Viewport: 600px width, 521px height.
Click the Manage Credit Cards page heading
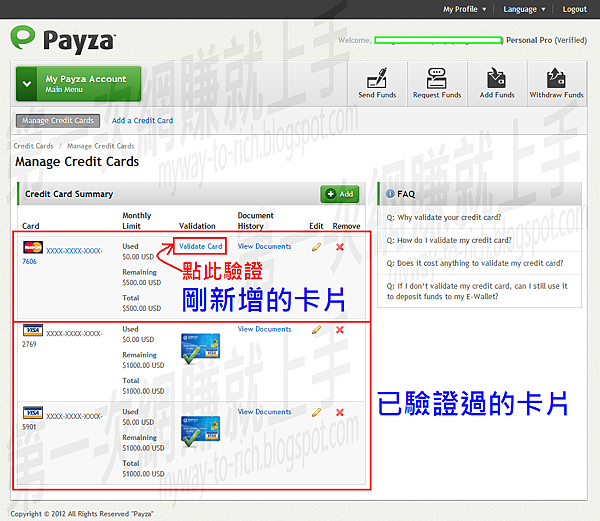coord(77,161)
